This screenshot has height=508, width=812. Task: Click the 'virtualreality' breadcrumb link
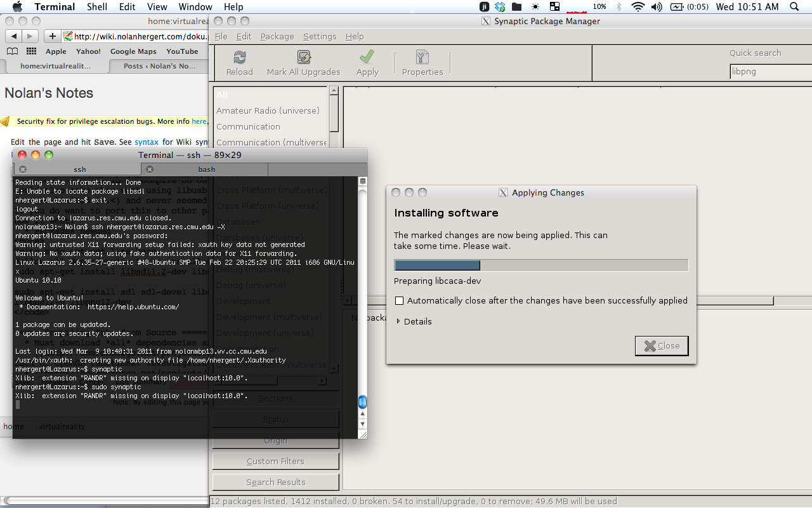pyautogui.click(x=62, y=426)
